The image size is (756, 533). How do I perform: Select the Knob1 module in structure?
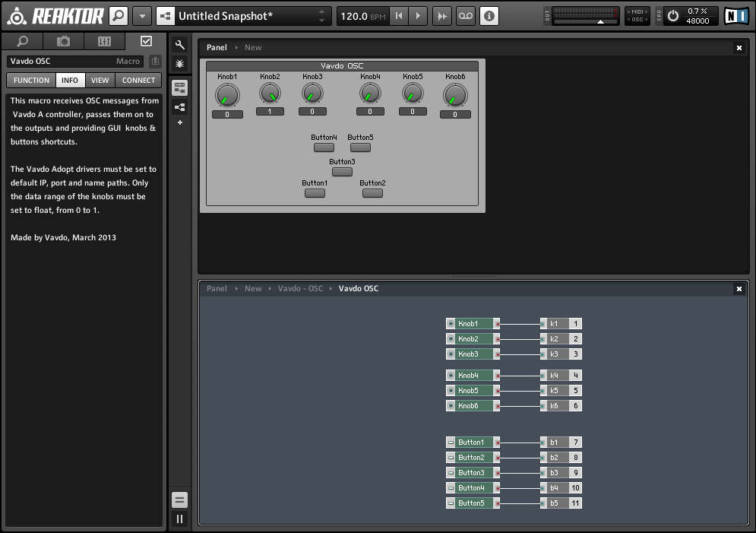click(x=473, y=324)
